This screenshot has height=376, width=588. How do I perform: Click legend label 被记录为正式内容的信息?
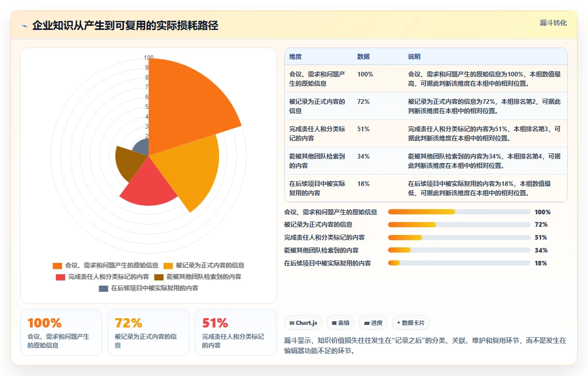(210, 265)
